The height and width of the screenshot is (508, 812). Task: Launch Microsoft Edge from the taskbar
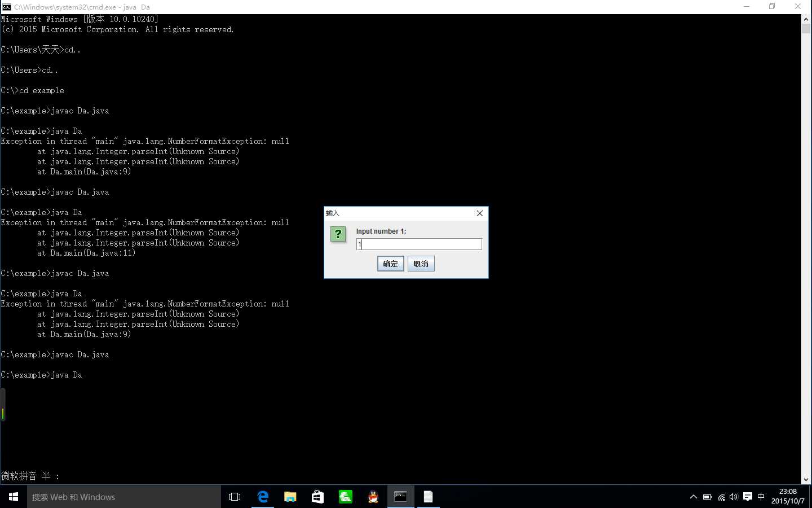[x=263, y=497]
